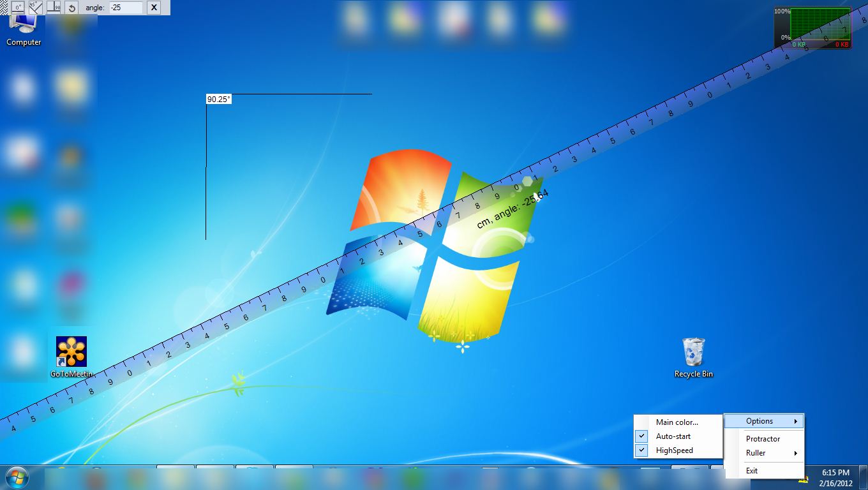Select the Recycle Bin icon

tap(694, 358)
